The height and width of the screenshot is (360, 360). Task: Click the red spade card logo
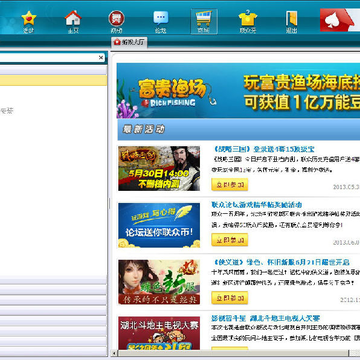click(x=337, y=20)
